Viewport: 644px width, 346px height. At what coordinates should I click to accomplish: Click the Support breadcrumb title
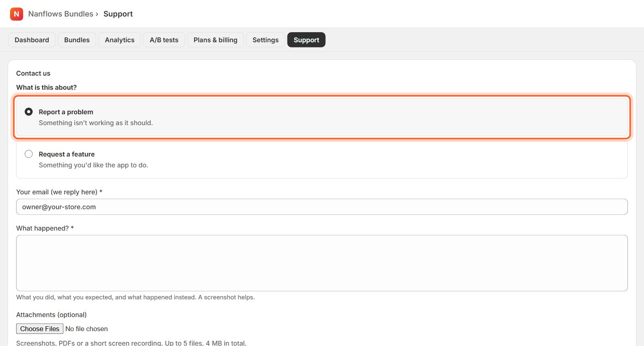(118, 14)
